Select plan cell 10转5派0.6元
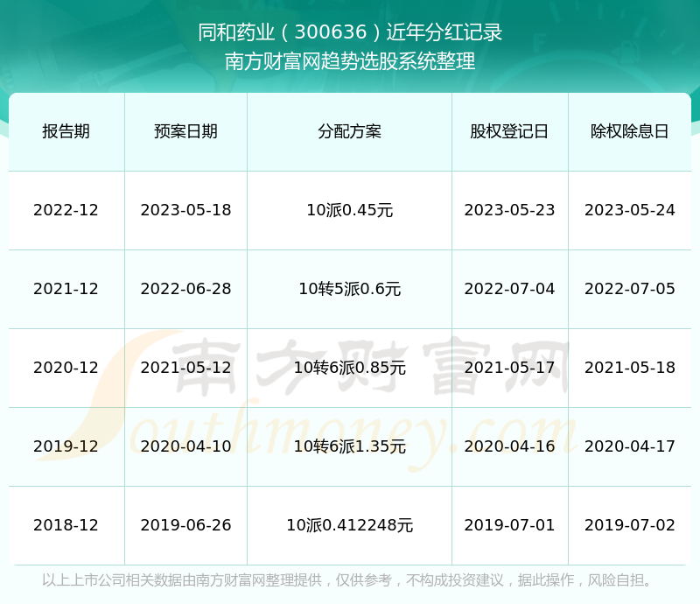 (349, 289)
